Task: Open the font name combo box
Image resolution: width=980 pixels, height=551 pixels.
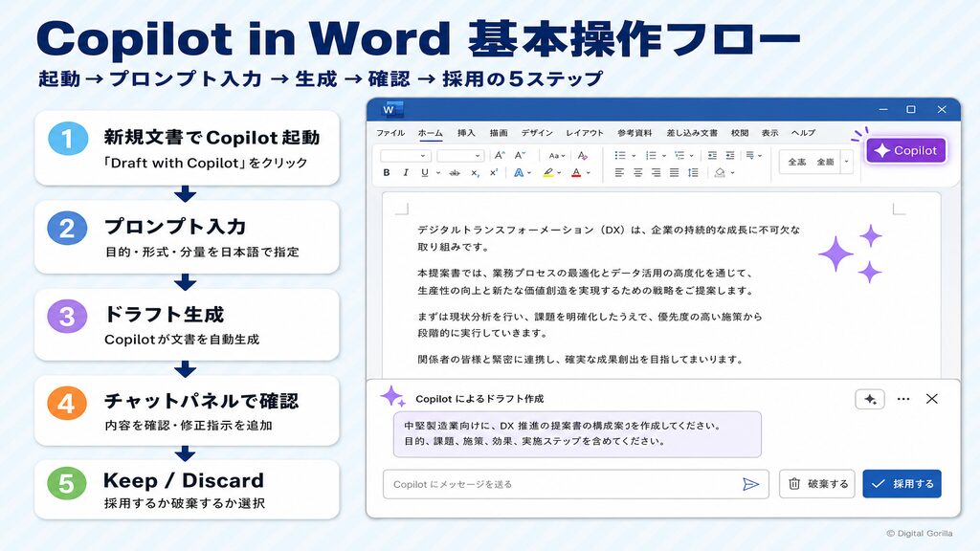Action: click(x=406, y=156)
